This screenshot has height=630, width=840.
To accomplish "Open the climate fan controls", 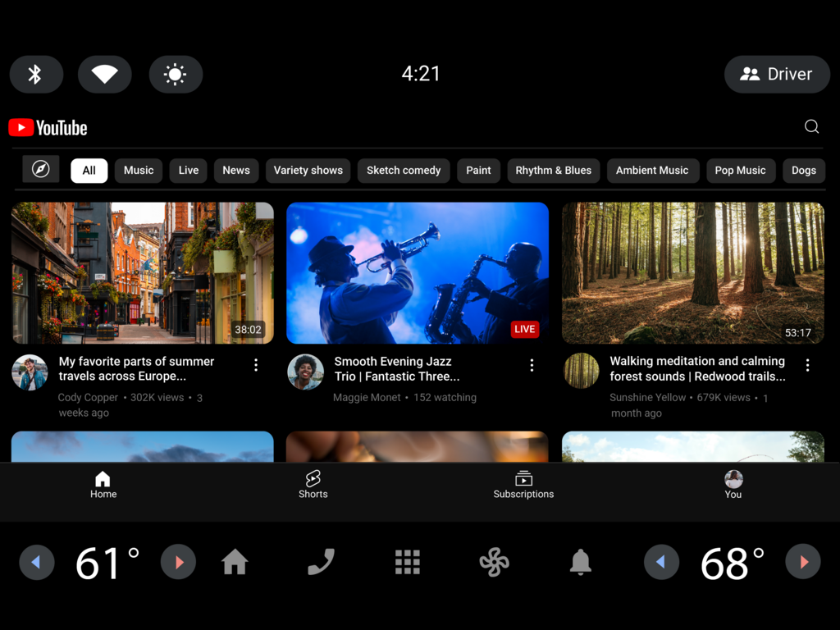I will click(494, 562).
